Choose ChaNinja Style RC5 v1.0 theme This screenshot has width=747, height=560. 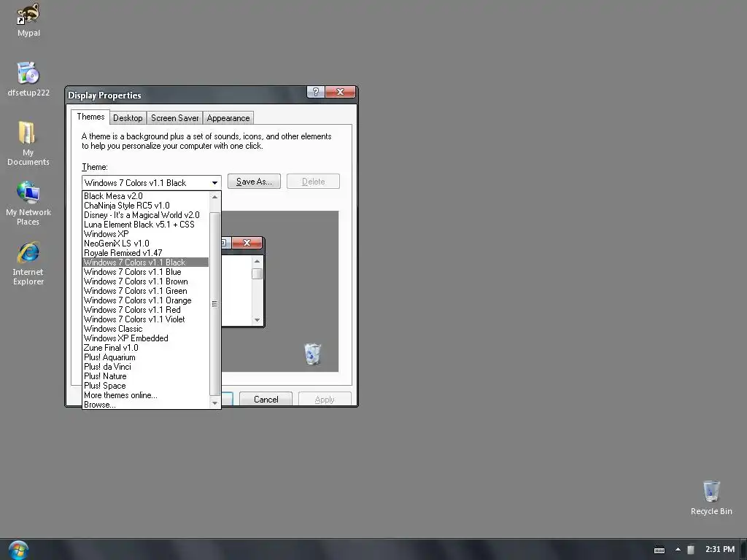145,206
